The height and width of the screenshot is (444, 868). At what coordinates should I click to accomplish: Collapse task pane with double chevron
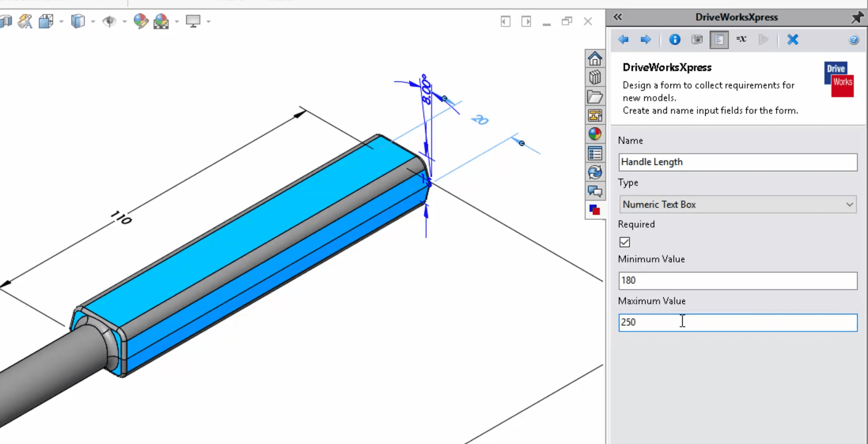coord(618,17)
